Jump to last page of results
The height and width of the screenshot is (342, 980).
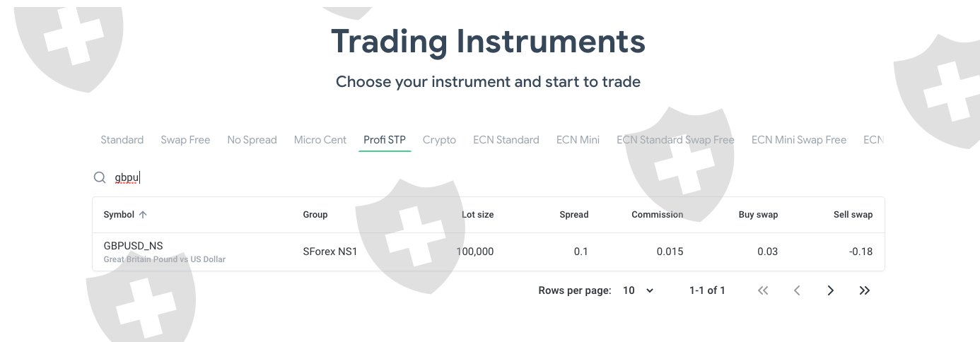864,290
